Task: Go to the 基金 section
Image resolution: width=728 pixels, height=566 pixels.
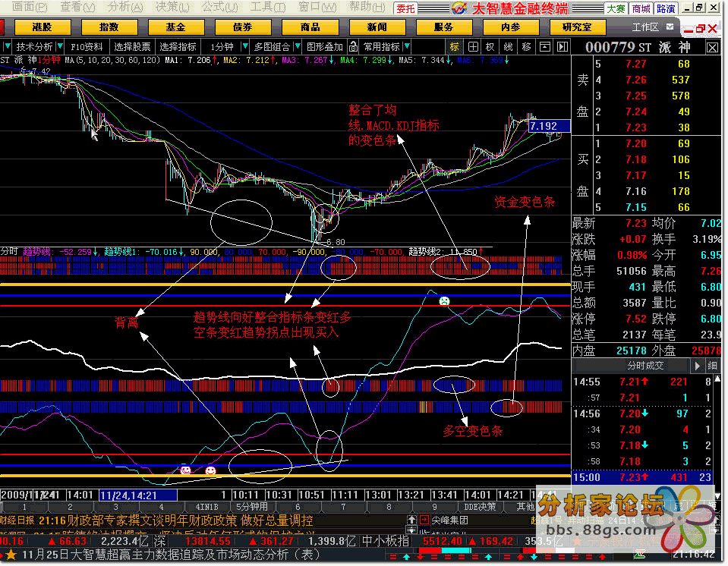Action: click(x=176, y=27)
